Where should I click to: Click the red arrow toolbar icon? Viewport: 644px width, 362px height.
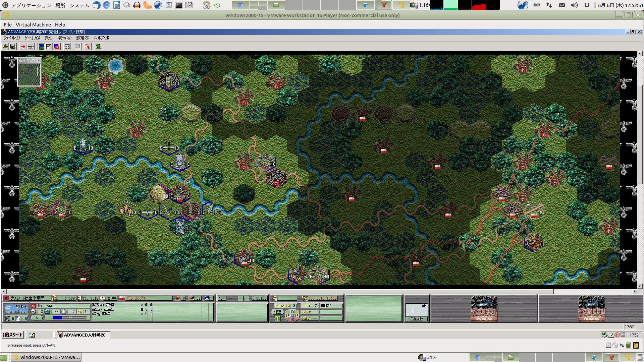[x=23, y=47]
